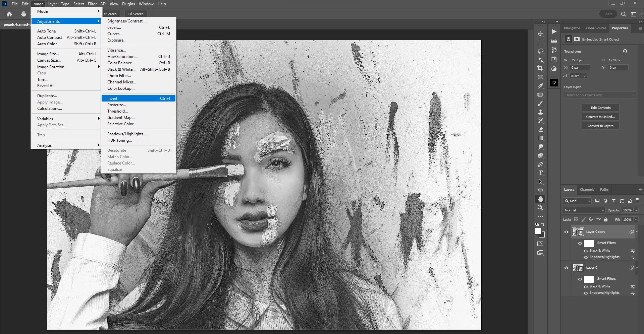Toggle lock all for the layer

click(606, 219)
